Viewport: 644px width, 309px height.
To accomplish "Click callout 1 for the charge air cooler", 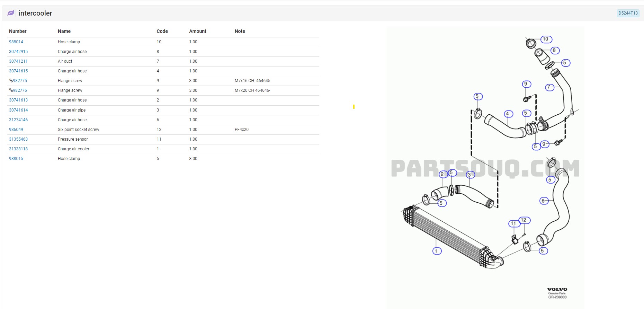I will [x=437, y=251].
